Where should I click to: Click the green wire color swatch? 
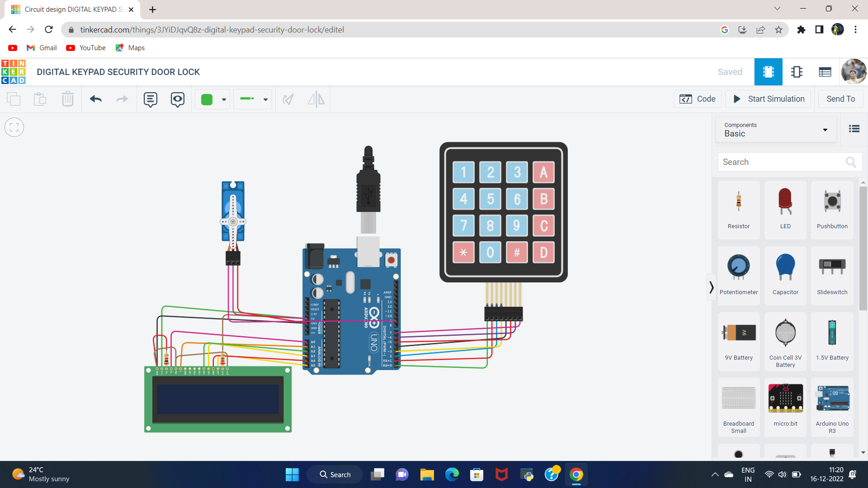pos(207,99)
